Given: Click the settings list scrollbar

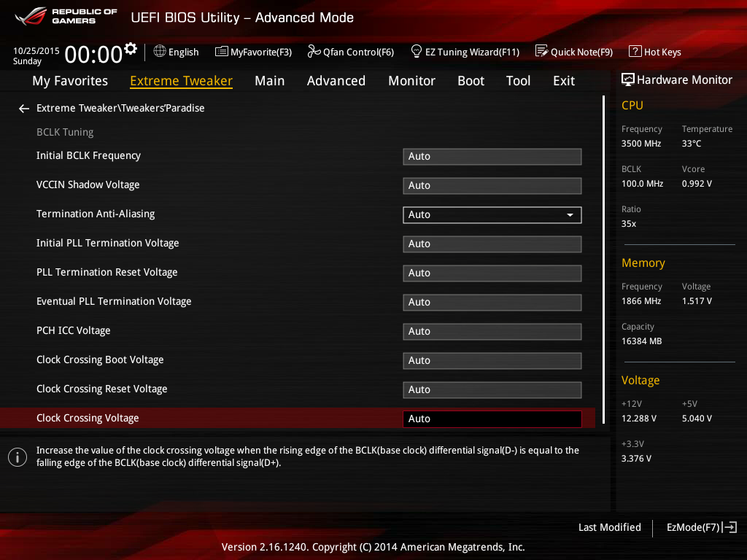Looking at the screenshot, I should [603, 260].
